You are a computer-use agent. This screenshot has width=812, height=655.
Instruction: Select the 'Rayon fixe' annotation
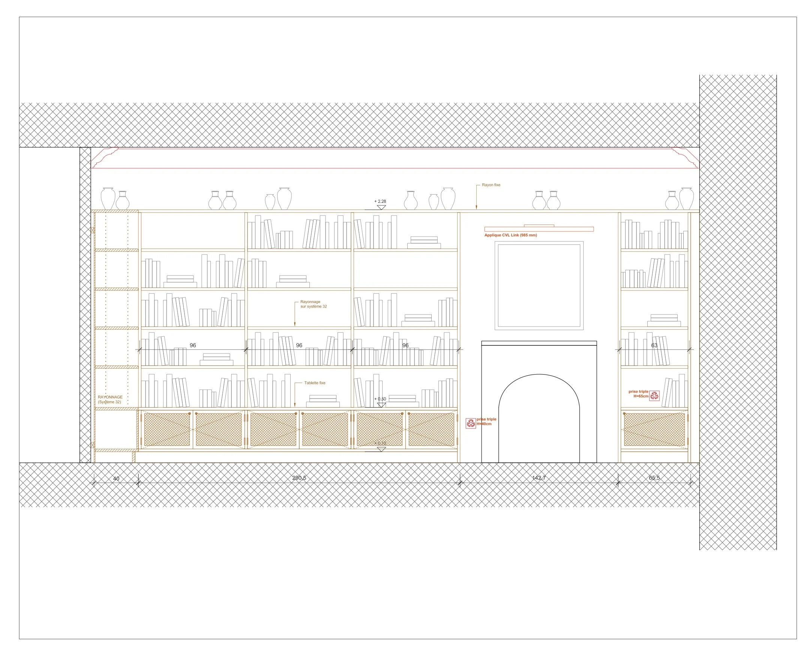(x=491, y=185)
